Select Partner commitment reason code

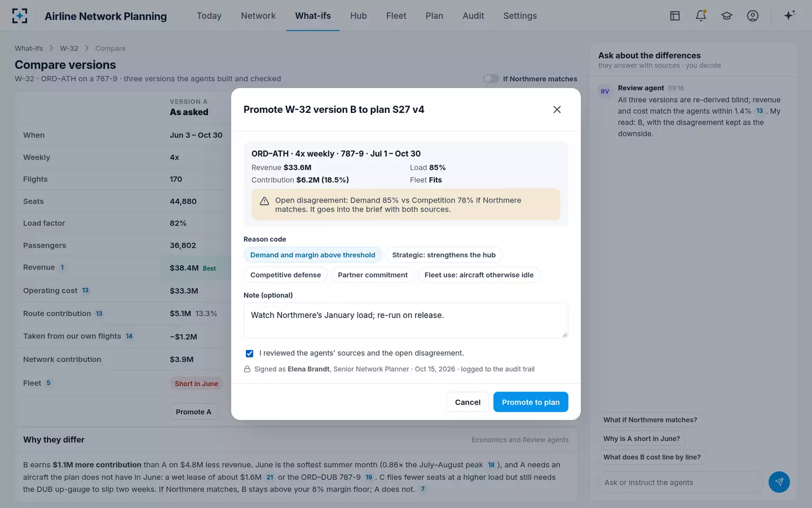[373, 275]
